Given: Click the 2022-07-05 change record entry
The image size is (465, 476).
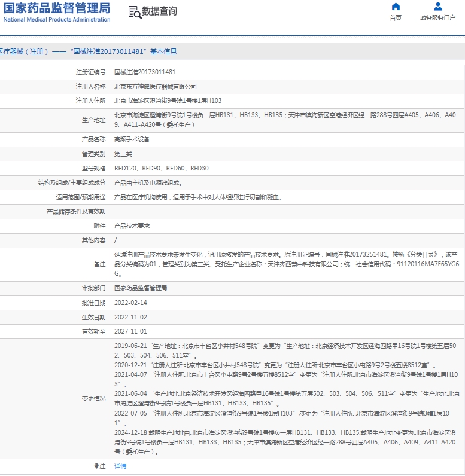Looking at the screenshot, I should 281,418.
